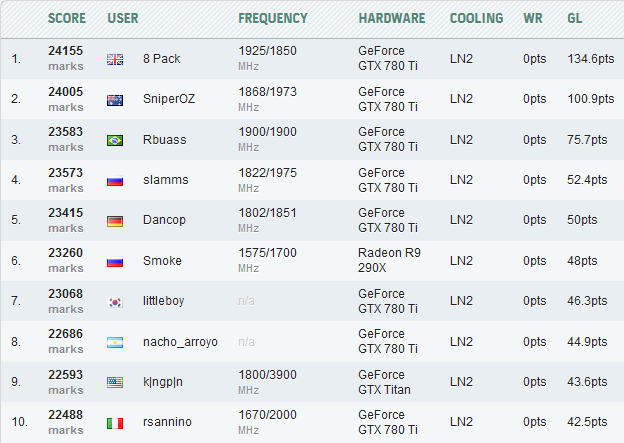Click the 1925/1850 MHz frequency value
The width and height of the screenshot is (624, 443).
pos(267,58)
